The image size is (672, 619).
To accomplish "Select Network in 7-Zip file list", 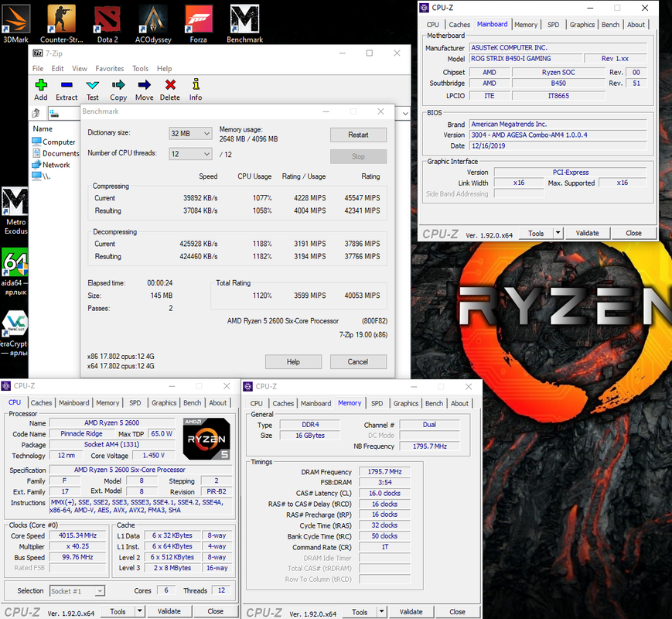I will (50, 165).
